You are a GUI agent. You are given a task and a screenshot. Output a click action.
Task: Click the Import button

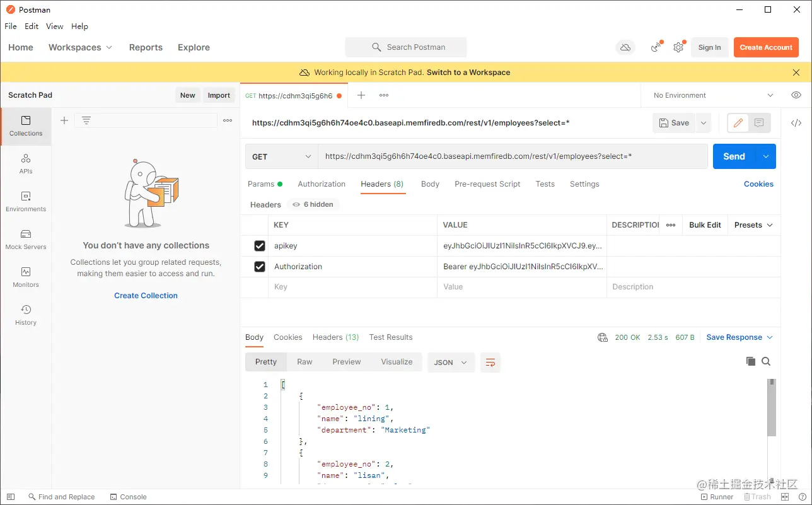[219, 95]
